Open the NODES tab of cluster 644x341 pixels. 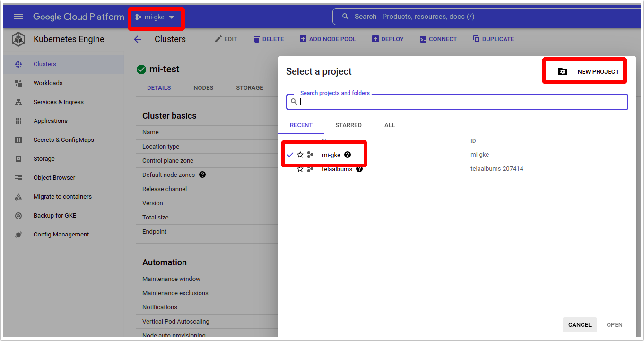pos(203,88)
